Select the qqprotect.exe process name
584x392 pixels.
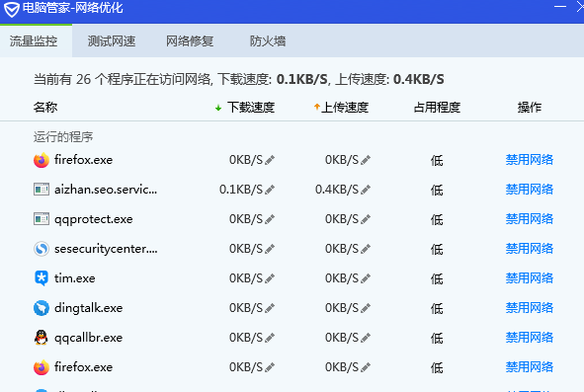94,219
